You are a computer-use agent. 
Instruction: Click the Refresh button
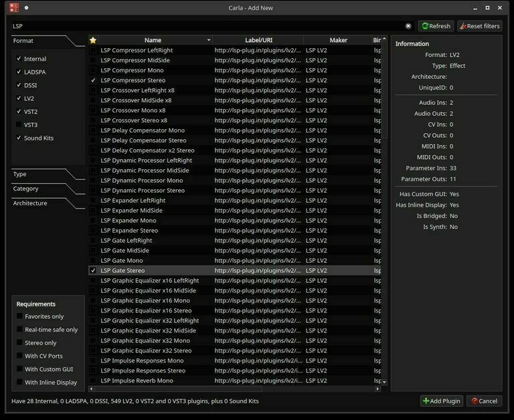[x=436, y=26]
